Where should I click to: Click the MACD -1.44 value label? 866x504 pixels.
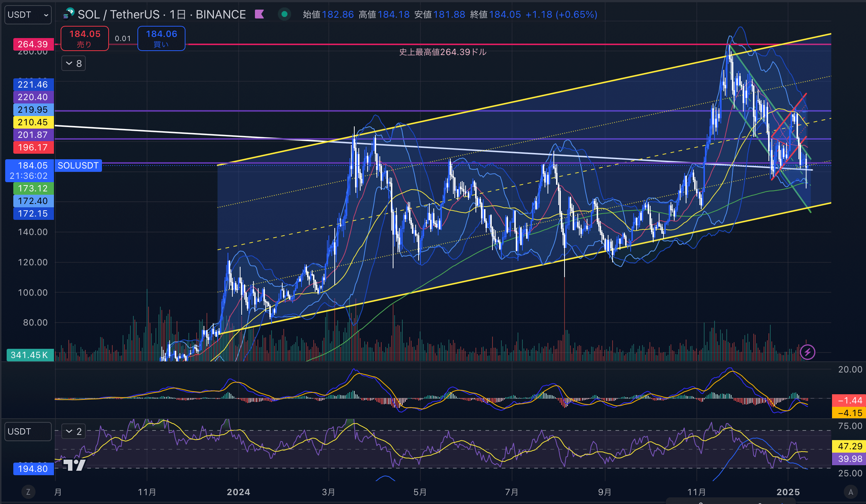(x=849, y=401)
